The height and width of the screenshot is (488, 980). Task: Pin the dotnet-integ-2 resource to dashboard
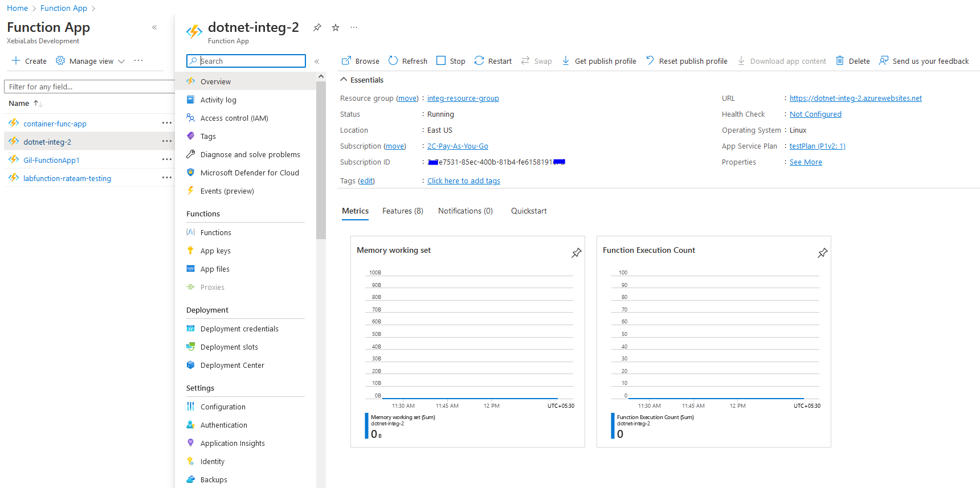(317, 27)
